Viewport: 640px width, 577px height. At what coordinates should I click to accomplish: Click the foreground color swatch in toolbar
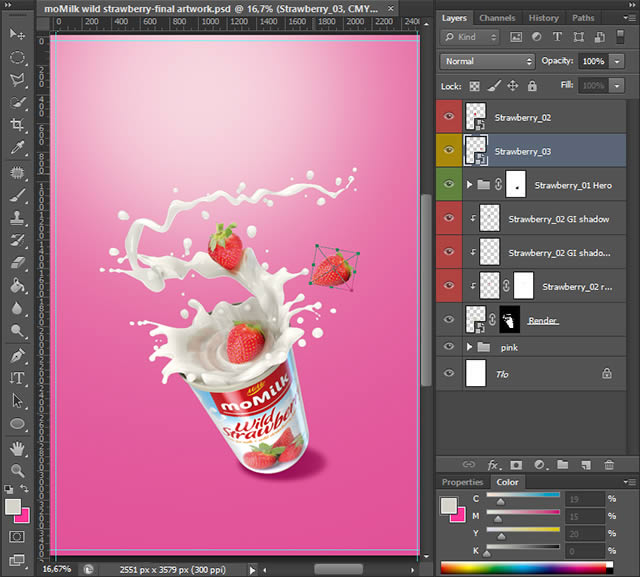pos(13,506)
